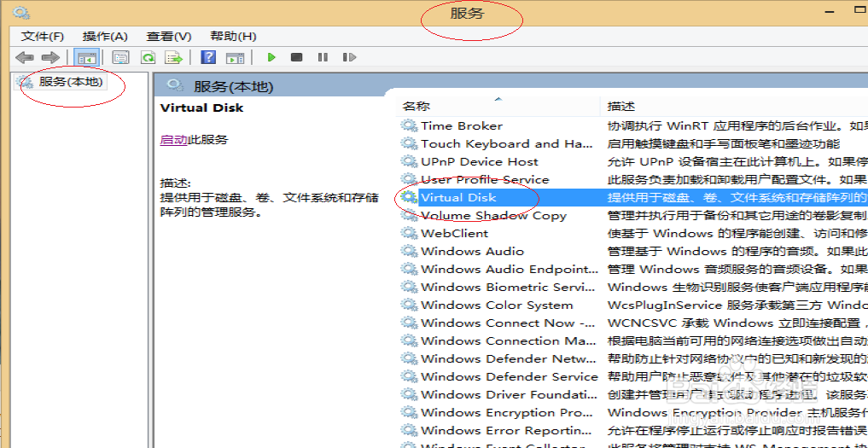This screenshot has height=448, width=868.
Task: Click the WcsPlugInService description text
Action: tap(737, 305)
